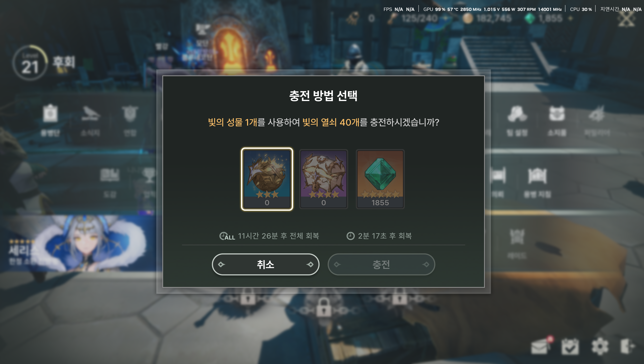Screen dimensions: 644x364
Task: Open the cat-face icon in right menu
Action: click(x=557, y=114)
